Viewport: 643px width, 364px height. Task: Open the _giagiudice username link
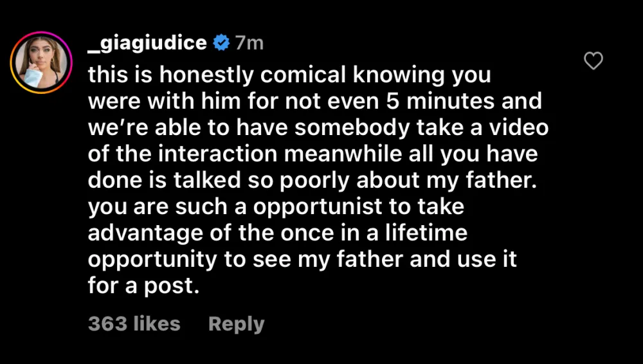coord(147,43)
